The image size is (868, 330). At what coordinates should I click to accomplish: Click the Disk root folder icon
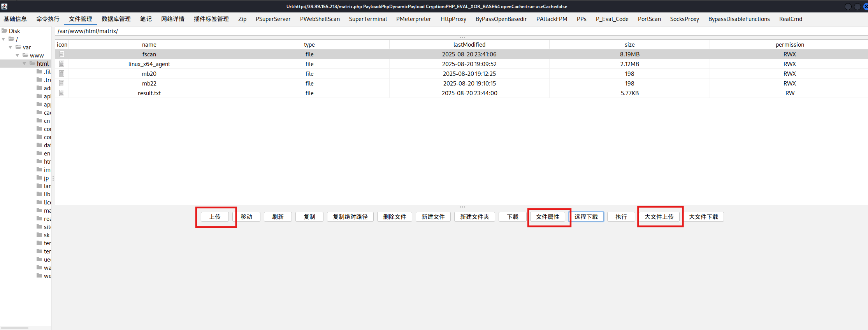tap(4, 31)
